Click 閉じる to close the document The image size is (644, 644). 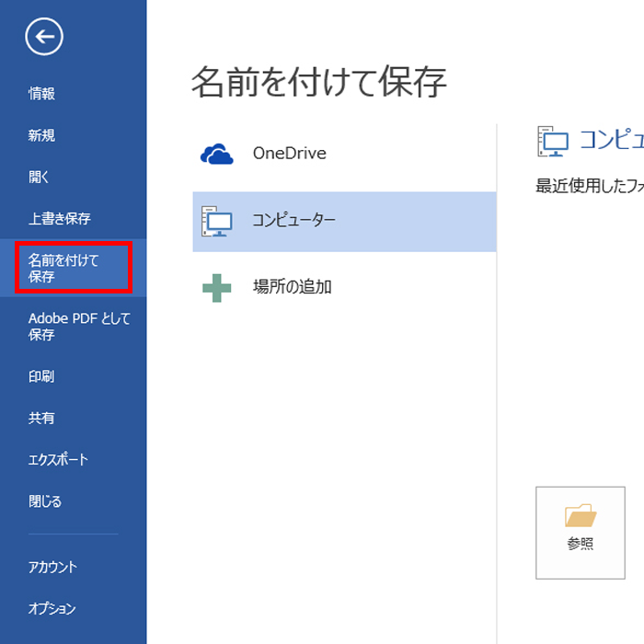[x=45, y=501]
